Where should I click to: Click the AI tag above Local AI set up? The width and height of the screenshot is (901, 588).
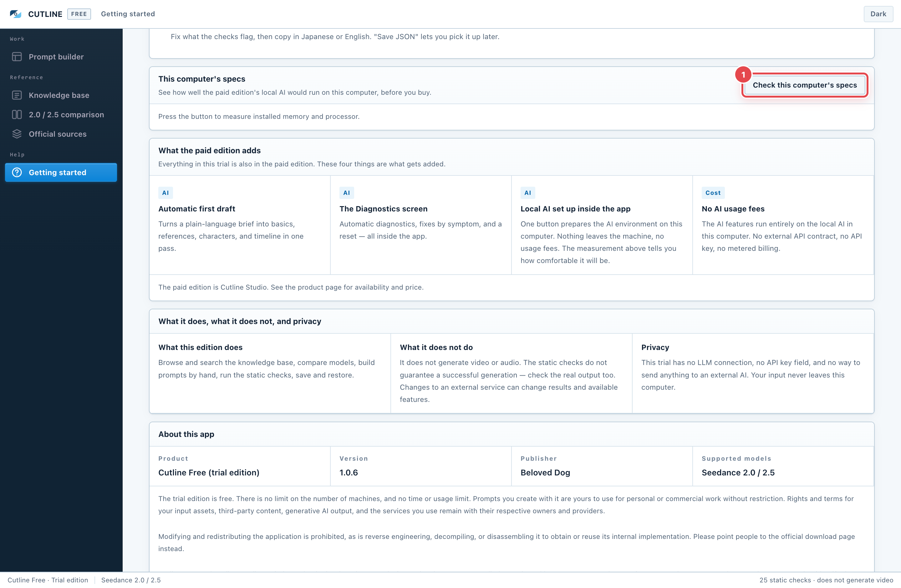point(528,193)
